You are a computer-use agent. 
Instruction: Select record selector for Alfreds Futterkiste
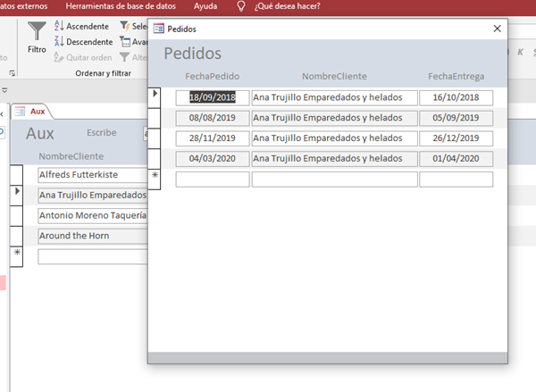tap(16, 175)
